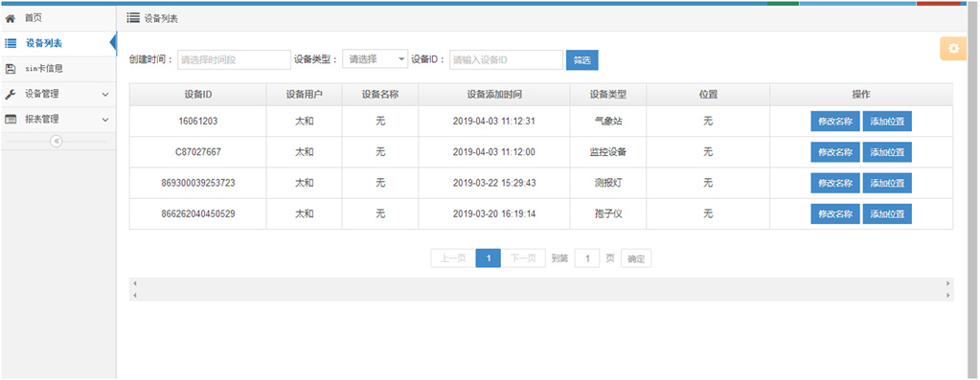The image size is (980, 380).
Task: Expand the 设备管理 submenu chevron
Action: 105,94
